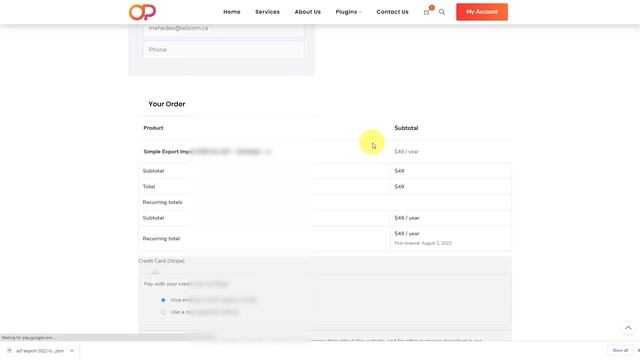The width and height of the screenshot is (640, 360).
Task: Click the OP site logo
Action: tap(142, 12)
